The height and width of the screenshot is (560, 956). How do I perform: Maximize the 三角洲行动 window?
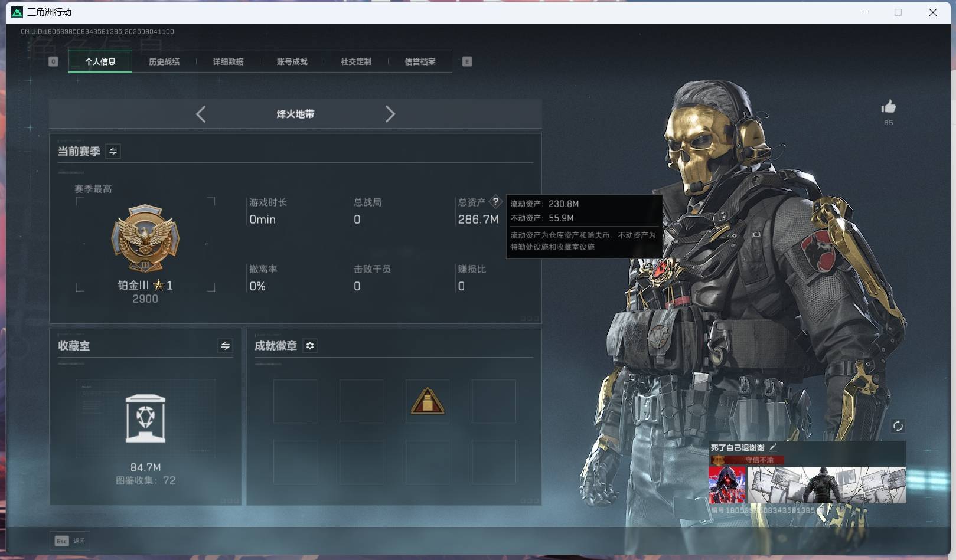click(898, 12)
